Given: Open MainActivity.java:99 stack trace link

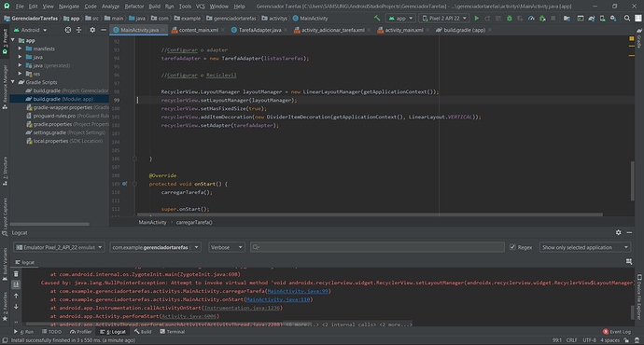Looking at the screenshot, I should click(x=298, y=291).
